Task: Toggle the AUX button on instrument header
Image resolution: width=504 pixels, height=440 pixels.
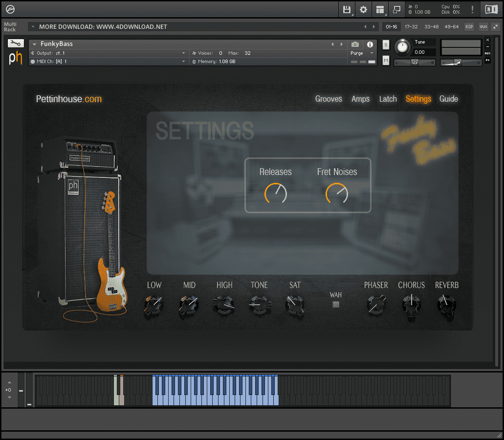Action: click(487, 53)
